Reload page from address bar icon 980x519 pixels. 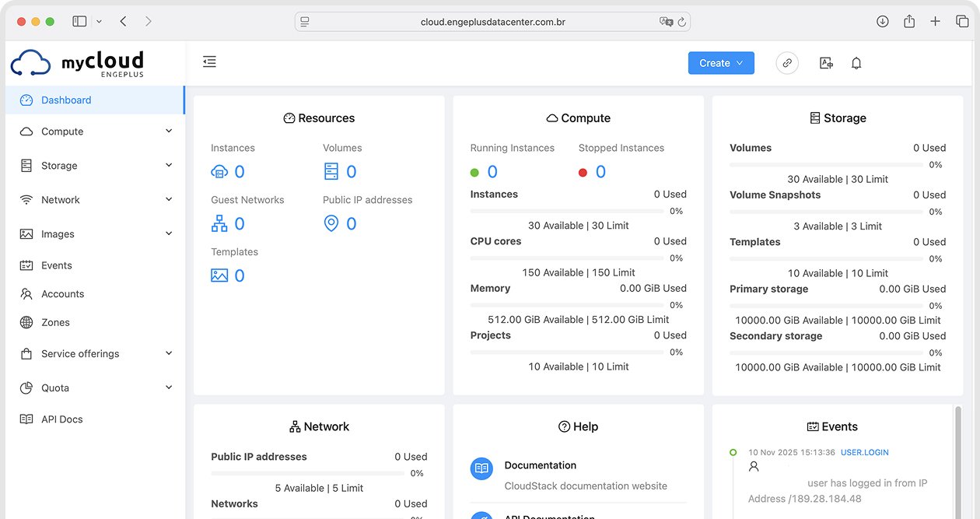682,22
